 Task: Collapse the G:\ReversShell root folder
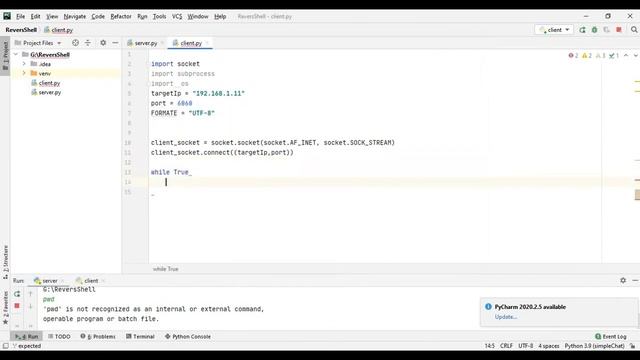[16, 54]
